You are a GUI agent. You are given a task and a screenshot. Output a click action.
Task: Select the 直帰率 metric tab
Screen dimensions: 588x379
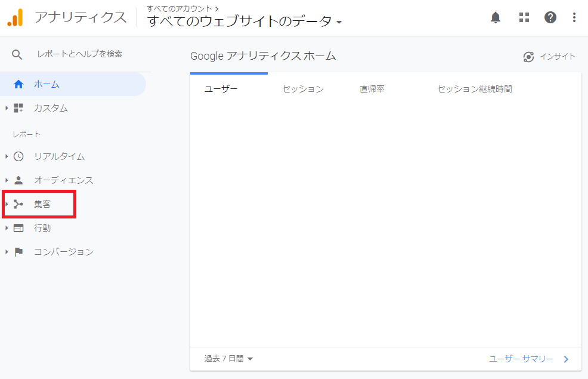pyautogui.click(x=372, y=89)
